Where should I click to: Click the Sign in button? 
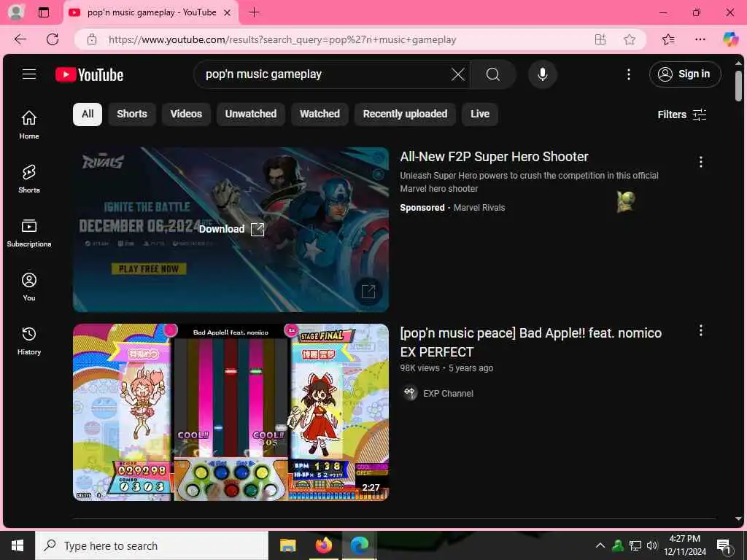pos(685,74)
